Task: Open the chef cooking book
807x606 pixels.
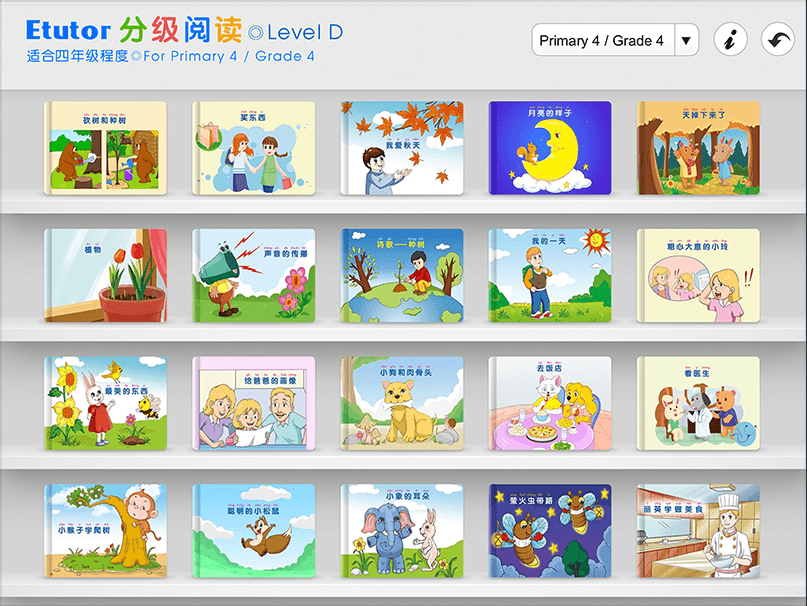Action: coord(698,531)
